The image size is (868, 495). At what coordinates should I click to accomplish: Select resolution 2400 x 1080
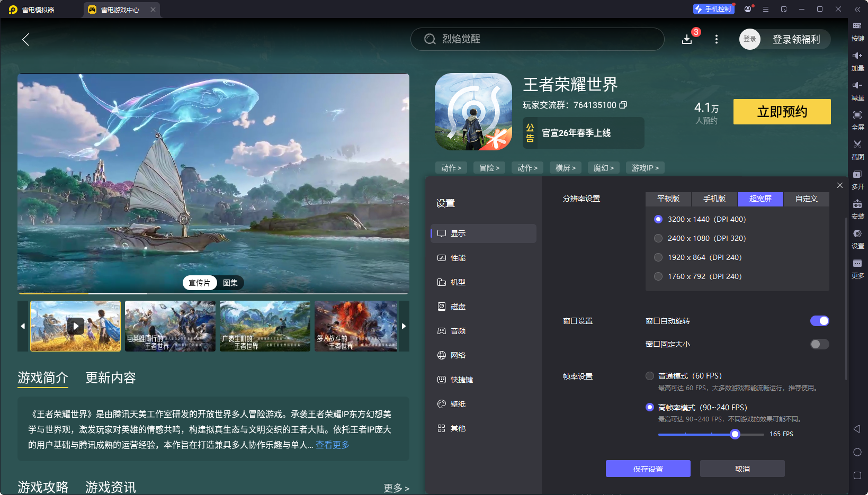(658, 238)
